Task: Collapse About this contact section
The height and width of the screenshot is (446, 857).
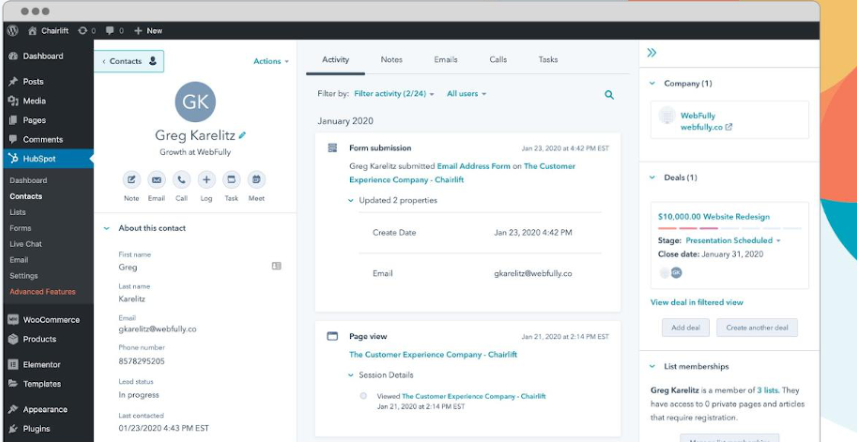Action: [107, 228]
